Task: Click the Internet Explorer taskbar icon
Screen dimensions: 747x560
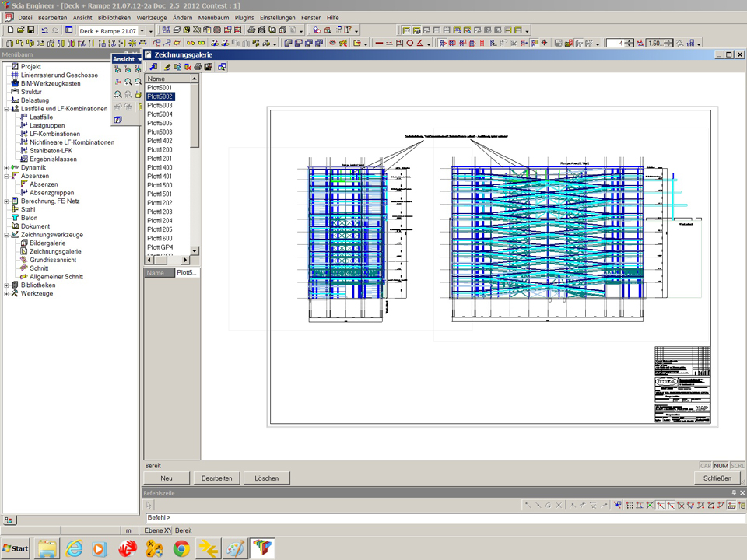Action: [74, 548]
